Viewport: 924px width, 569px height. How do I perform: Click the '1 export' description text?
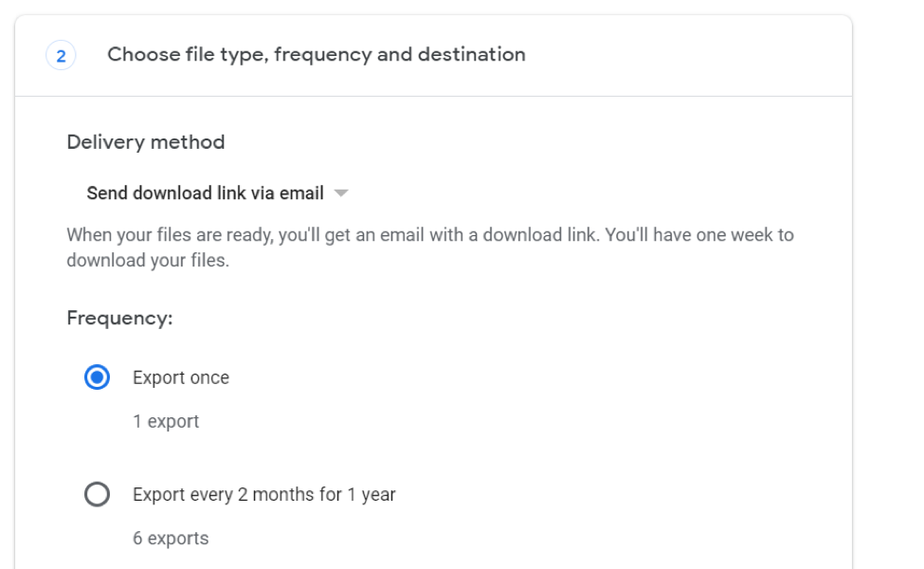[x=166, y=421]
